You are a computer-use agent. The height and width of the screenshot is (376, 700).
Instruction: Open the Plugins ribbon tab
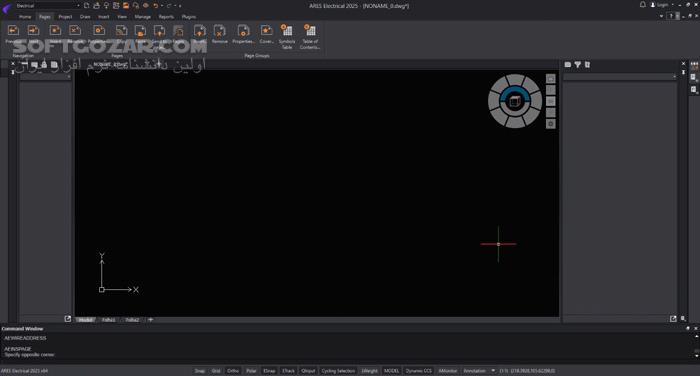(x=189, y=17)
